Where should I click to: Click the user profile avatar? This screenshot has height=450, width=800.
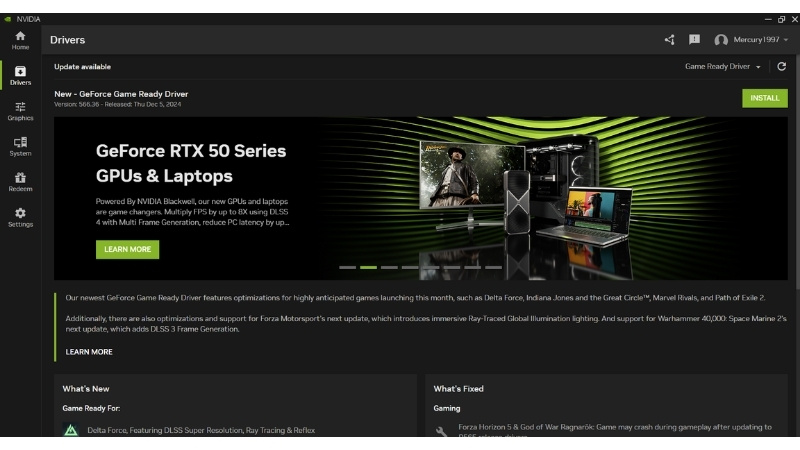[721, 40]
